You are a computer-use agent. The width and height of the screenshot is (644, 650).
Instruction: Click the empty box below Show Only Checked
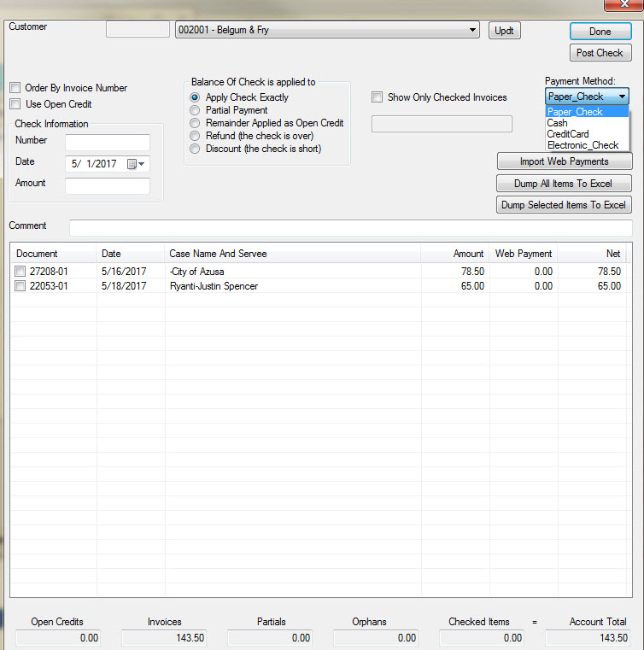point(442,124)
